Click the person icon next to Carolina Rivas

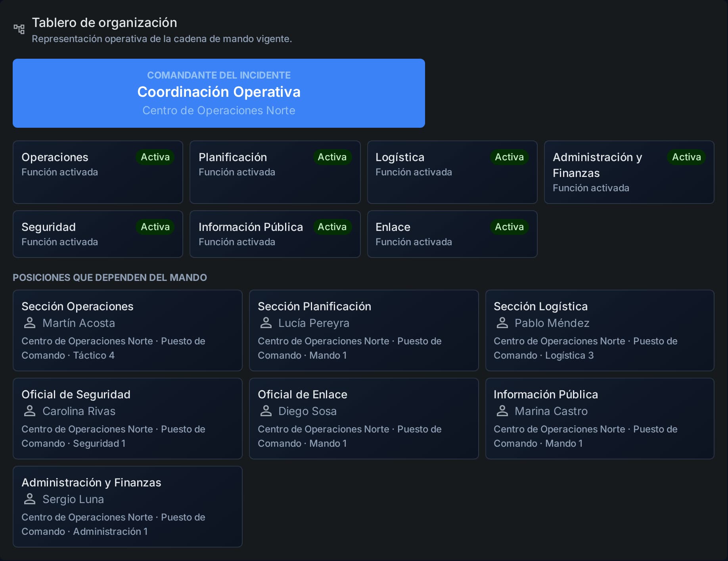(x=30, y=411)
